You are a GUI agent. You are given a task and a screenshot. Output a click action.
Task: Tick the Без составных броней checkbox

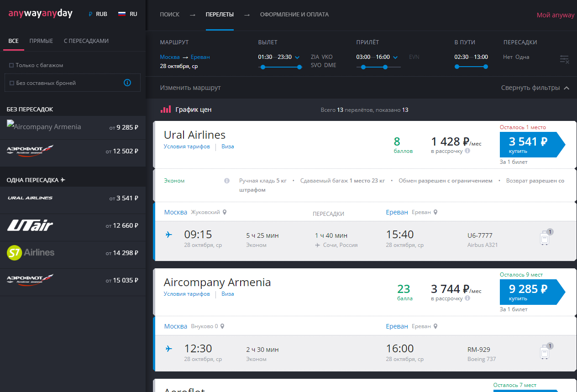click(12, 83)
